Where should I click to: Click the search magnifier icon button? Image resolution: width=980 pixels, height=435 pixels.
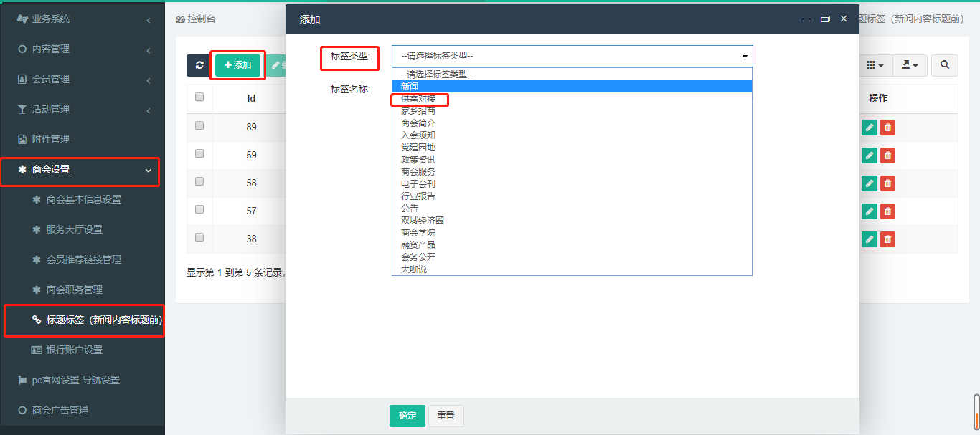pyautogui.click(x=945, y=65)
